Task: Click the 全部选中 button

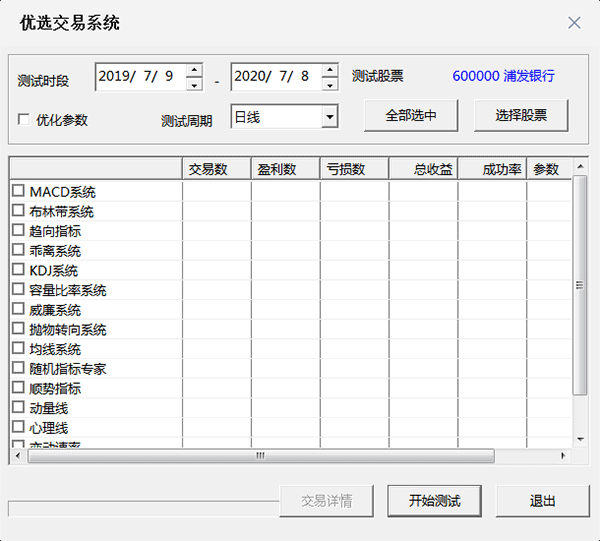Action: pos(411,116)
